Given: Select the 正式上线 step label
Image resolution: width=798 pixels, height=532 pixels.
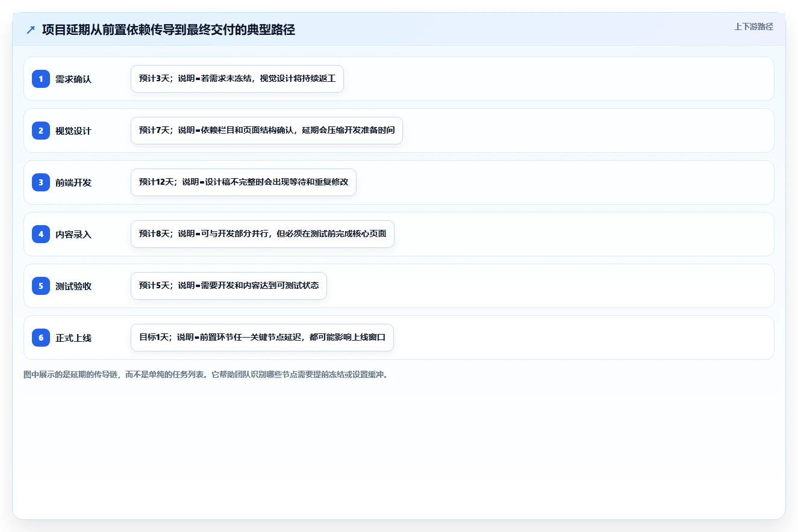Looking at the screenshot, I should (x=73, y=338).
